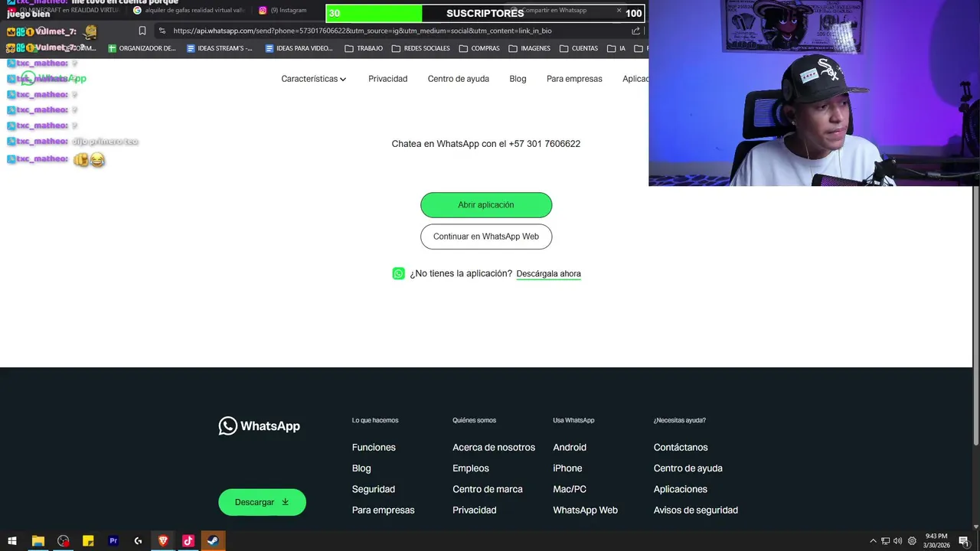
Task: Open Avisos de seguridad link
Action: (696, 510)
